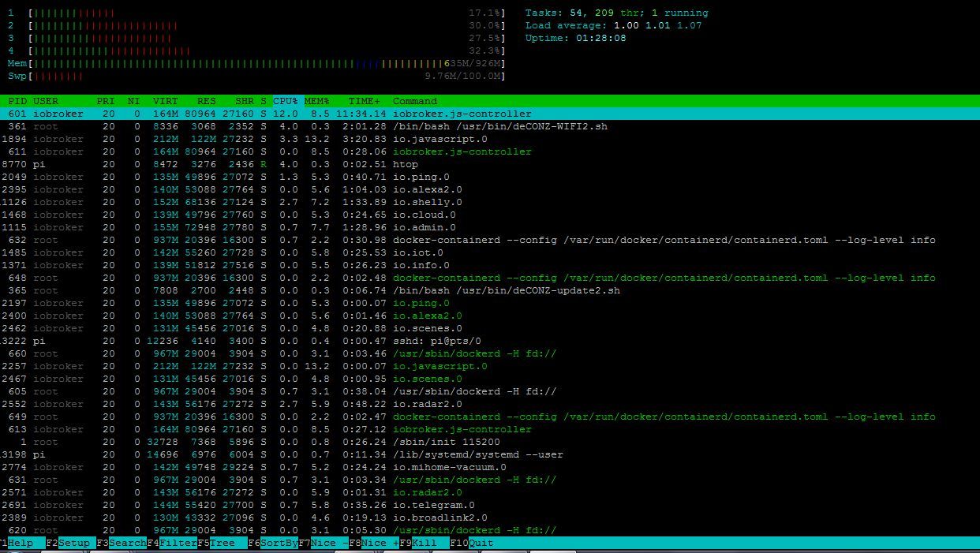Sort by the VIRT column header

pyautogui.click(x=166, y=101)
